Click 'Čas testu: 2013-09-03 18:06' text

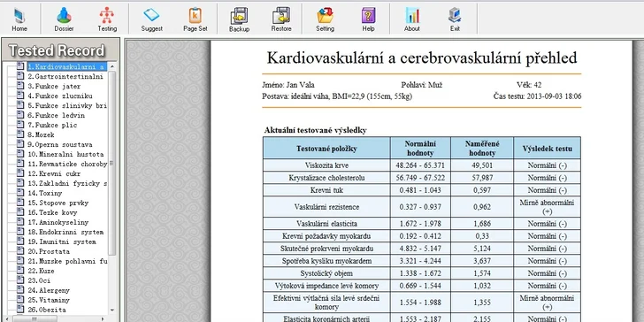click(537, 96)
